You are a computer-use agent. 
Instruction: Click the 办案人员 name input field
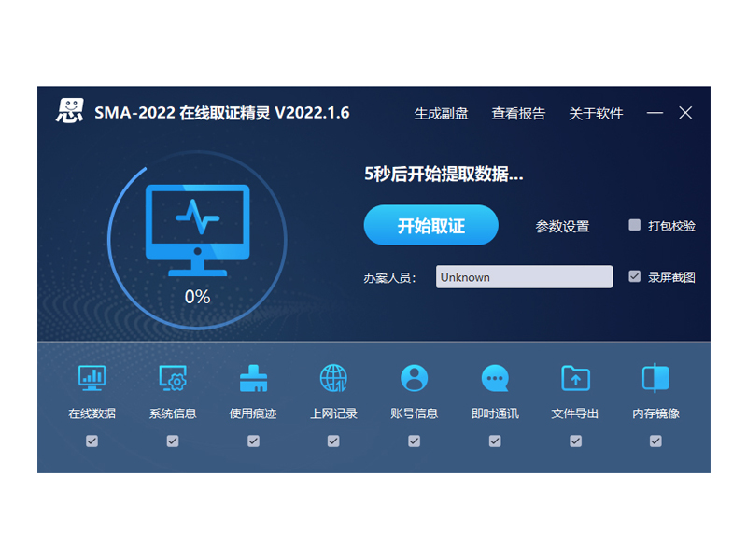pyautogui.click(x=524, y=276)
